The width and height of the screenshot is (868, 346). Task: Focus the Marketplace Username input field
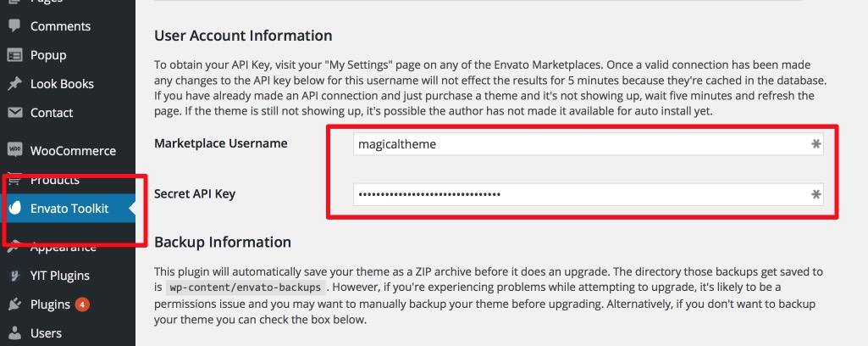(x=588, y=144)
